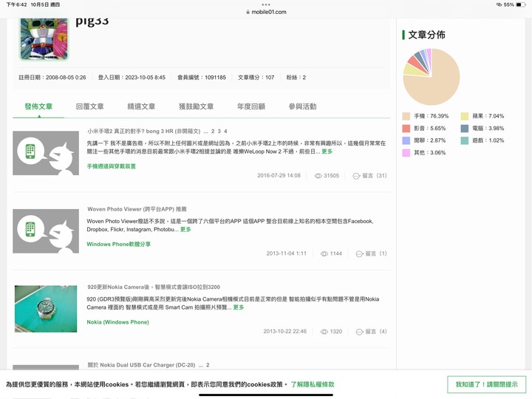Tap the three-dot multitasking control at top

click(x=266, y=4)
